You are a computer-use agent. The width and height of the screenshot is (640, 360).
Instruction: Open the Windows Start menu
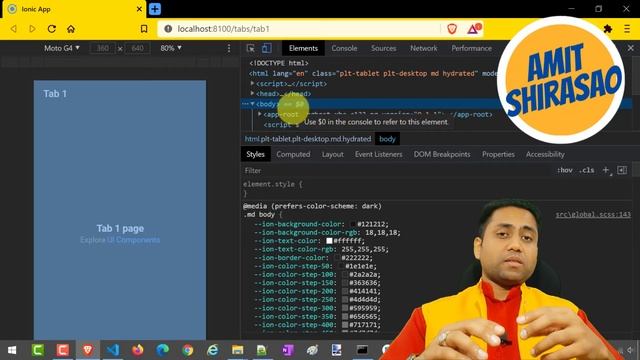[12, 350]
